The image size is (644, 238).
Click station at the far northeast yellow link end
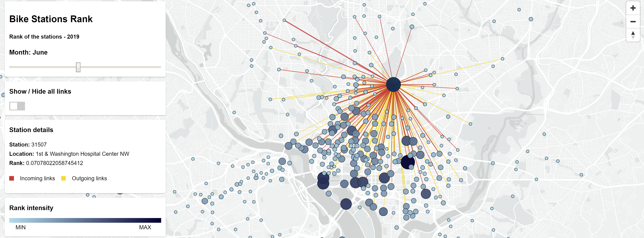(x=502, y=59)
